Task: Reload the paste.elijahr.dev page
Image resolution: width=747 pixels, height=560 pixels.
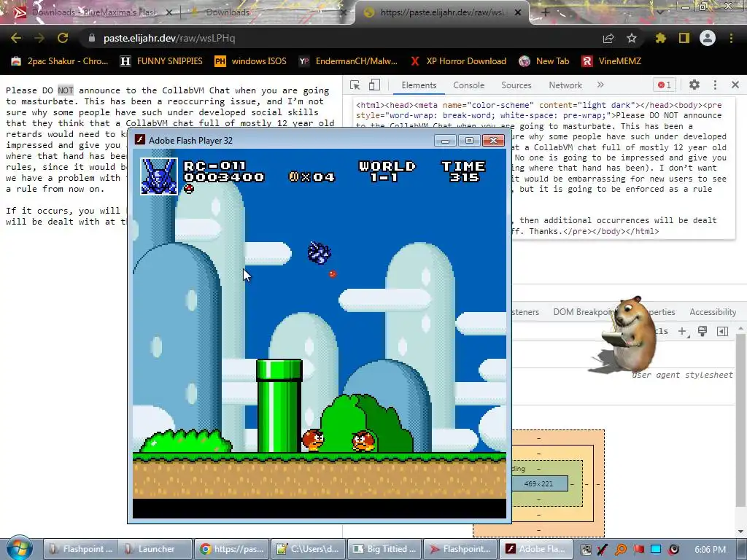Action: tap(63, 38)
